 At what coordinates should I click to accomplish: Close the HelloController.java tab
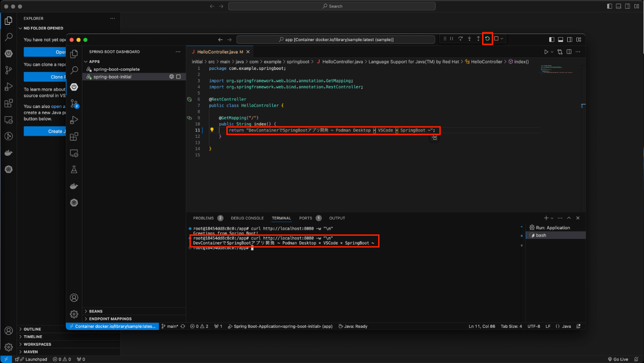[248, 52]
